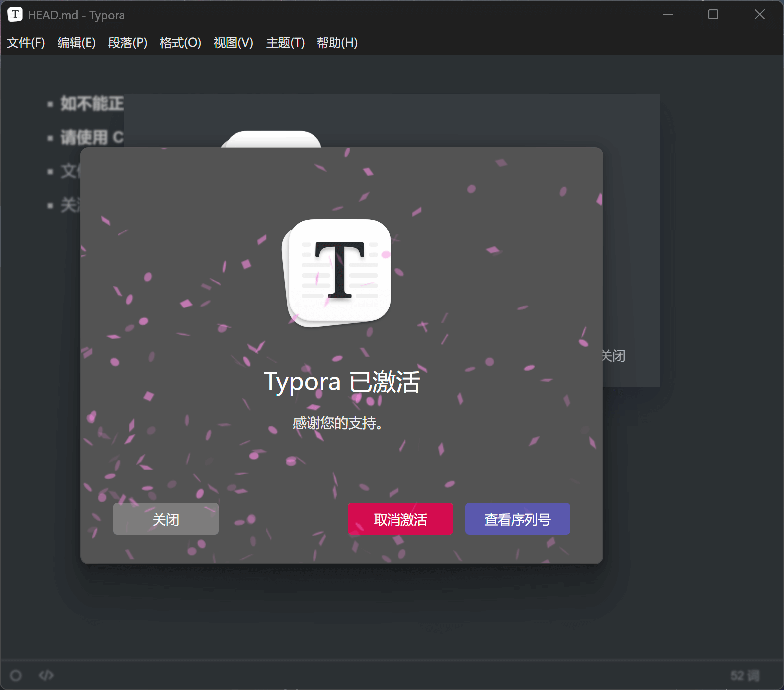Click the Typora 已激活 heading
Image resolution: width=784 pixels, height=690 pixels.
342,382
